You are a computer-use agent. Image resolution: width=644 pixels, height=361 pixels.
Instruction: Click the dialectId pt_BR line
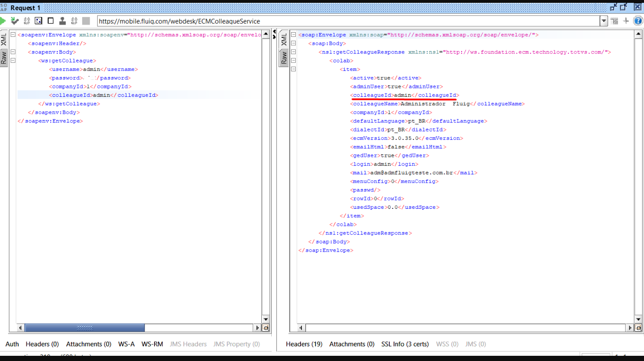pos(398,129)
